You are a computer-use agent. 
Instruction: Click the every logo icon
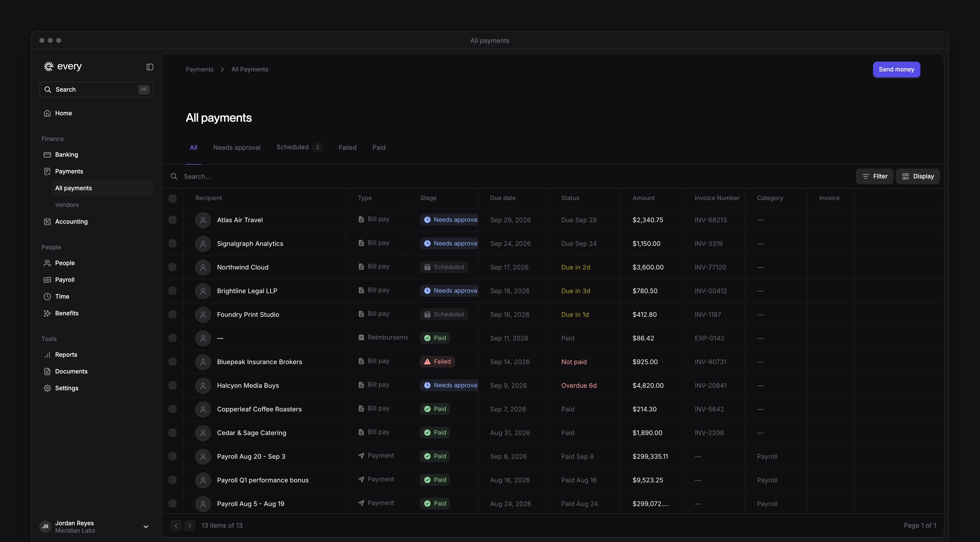[x=49, y=67]
